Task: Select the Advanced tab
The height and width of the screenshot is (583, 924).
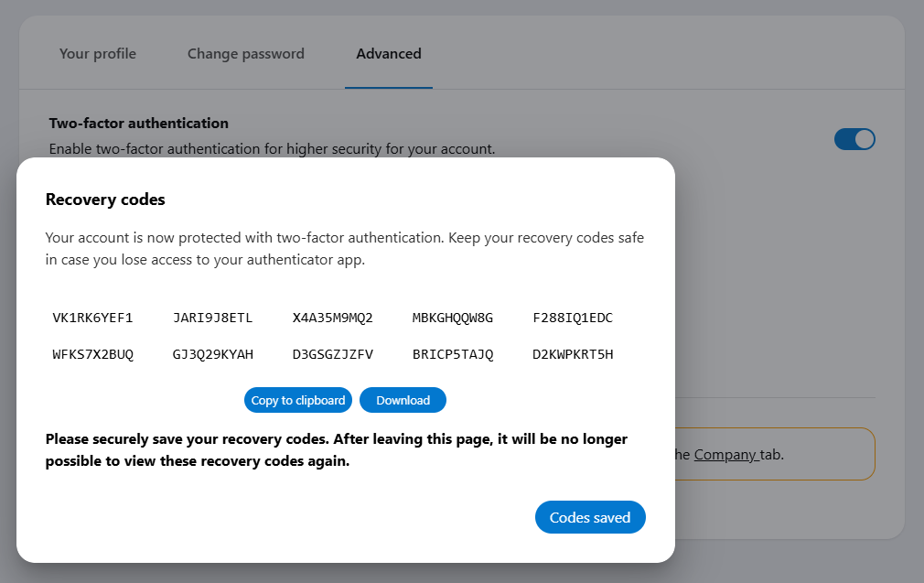Action: click(388, 54)
